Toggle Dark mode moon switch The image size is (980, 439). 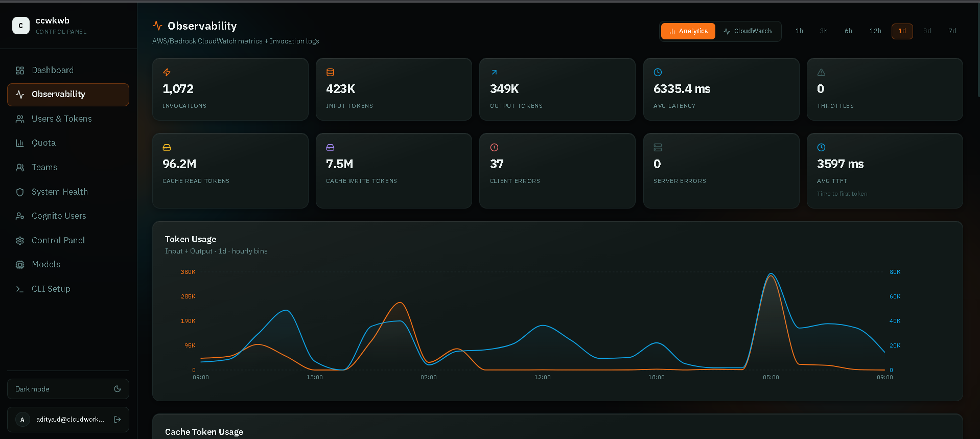(118, 389)
